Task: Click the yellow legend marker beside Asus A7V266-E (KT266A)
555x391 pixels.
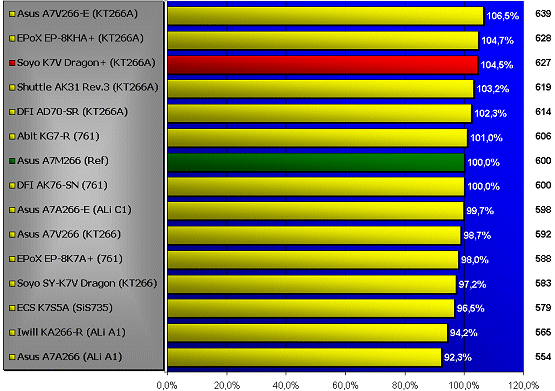Action: [12, 15]
